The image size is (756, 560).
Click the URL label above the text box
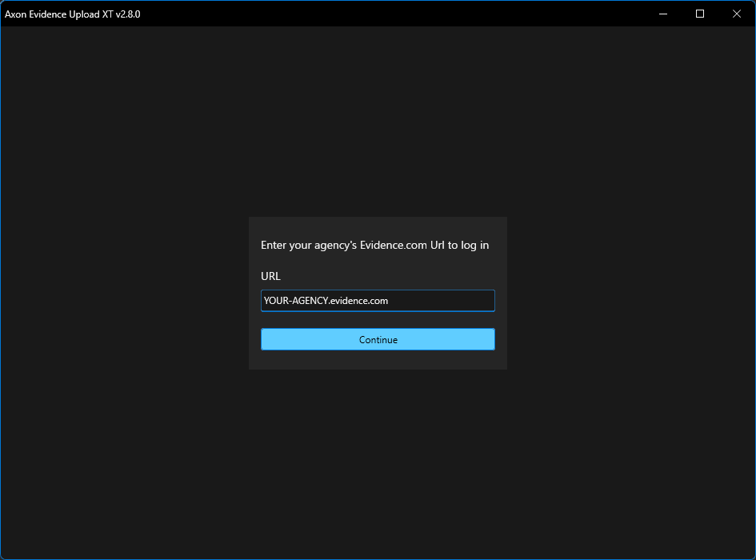[x=270, y=276]
